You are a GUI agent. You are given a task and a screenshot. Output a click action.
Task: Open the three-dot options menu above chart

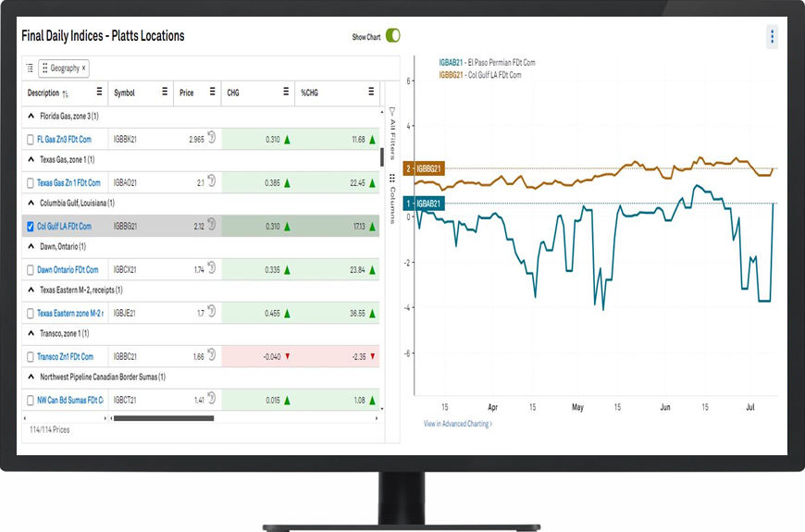[x=772, y=37]
